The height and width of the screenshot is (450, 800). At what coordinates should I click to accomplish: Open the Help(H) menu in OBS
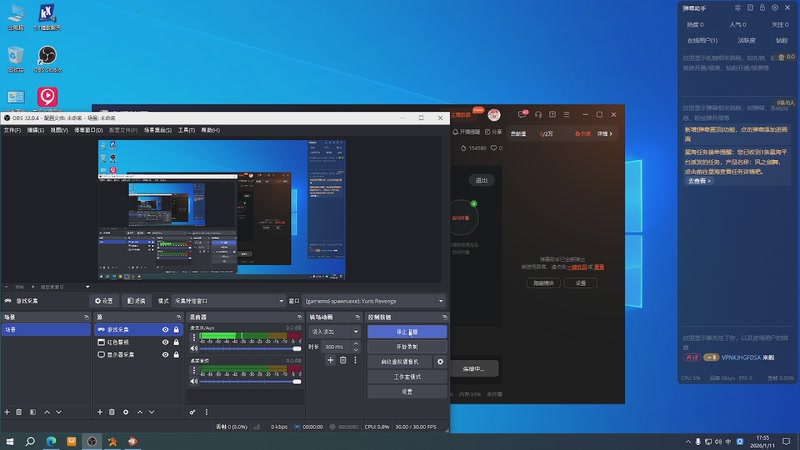click(x=210, y=130)
